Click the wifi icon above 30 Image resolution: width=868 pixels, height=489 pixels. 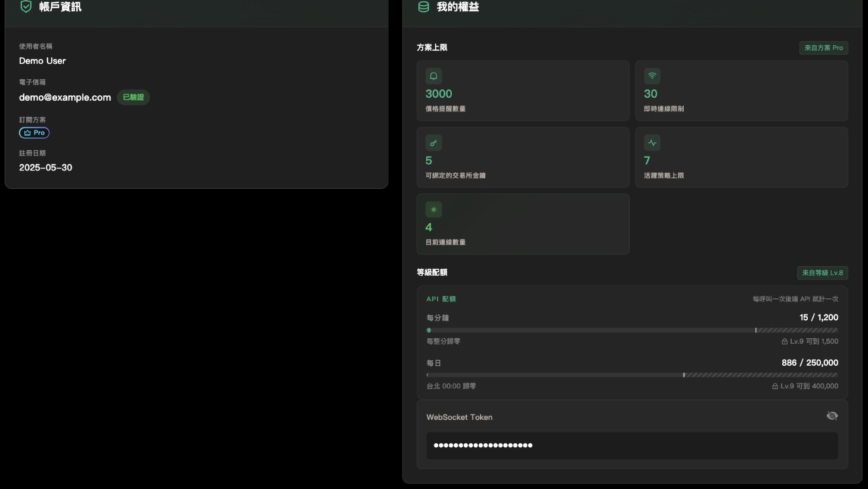[x=652, y=76]
